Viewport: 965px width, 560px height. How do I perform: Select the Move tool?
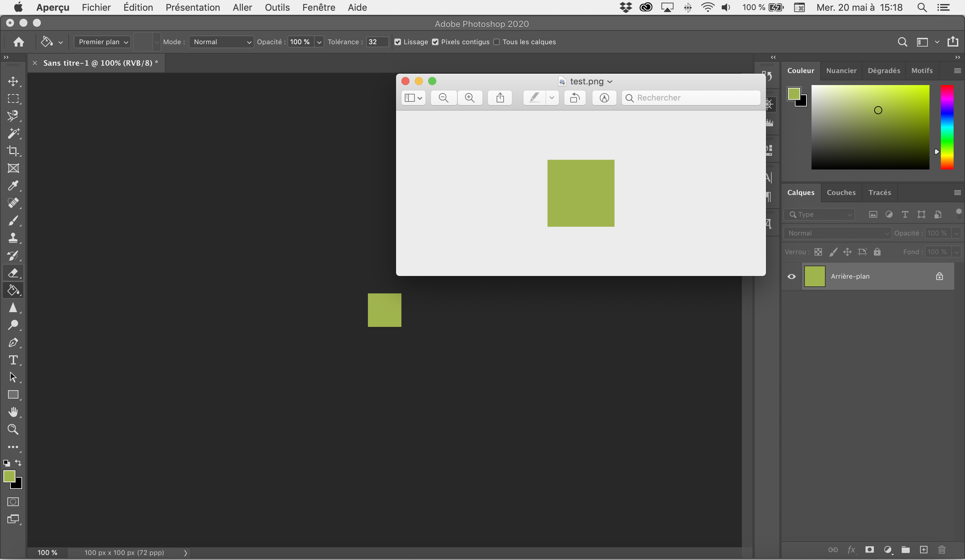[14, 81]
